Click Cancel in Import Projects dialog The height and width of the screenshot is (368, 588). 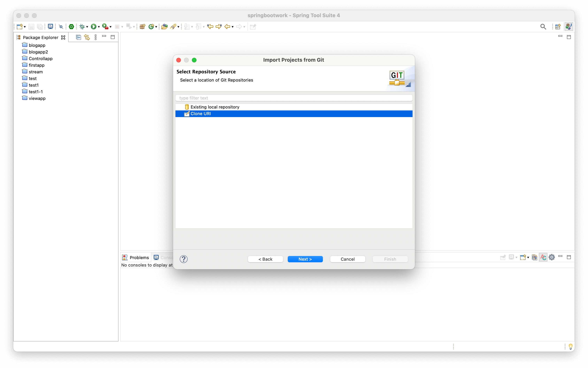tap(347, 259)
